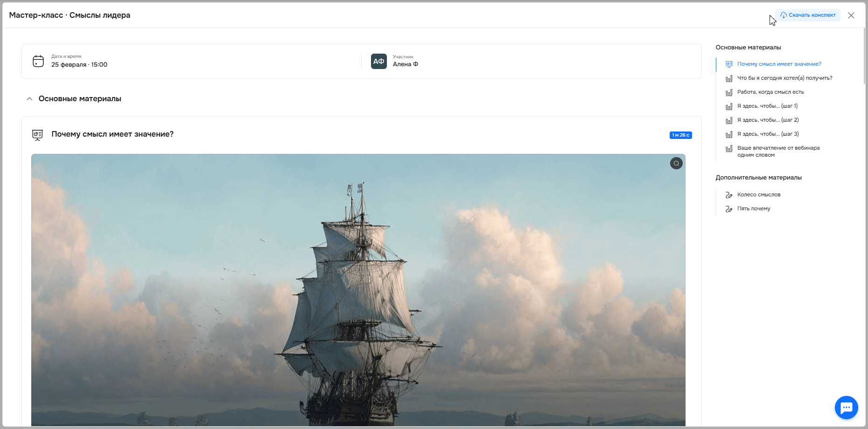Click poll icon for Ваше впечатление от вебинара
This screenshot has width=868, height=429.
click(729, 148)
